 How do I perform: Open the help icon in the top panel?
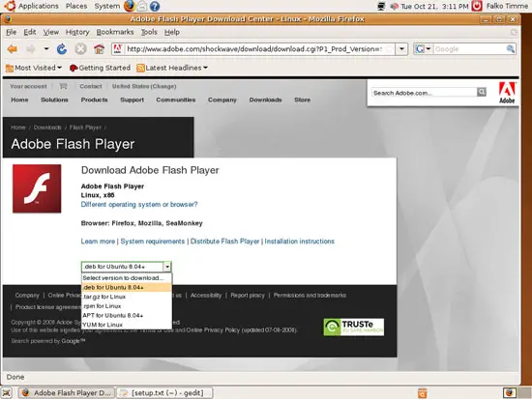(x=155, y=6)
